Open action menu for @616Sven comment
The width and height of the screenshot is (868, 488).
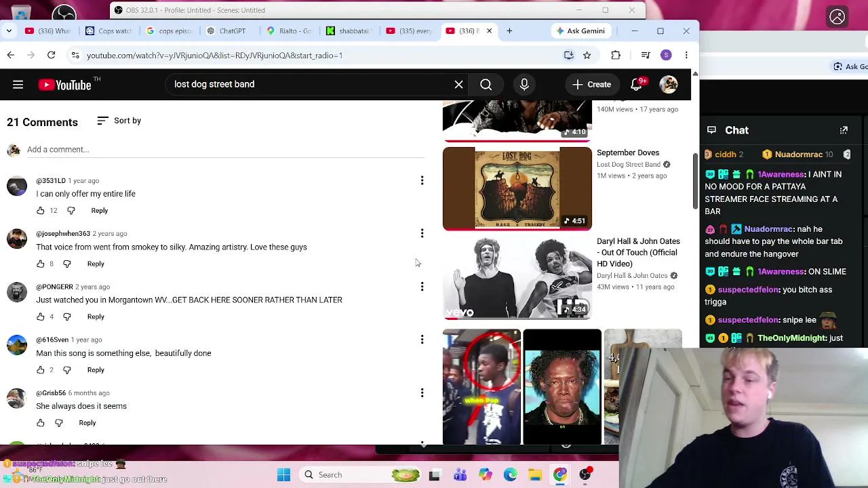(x=422, y=340)
